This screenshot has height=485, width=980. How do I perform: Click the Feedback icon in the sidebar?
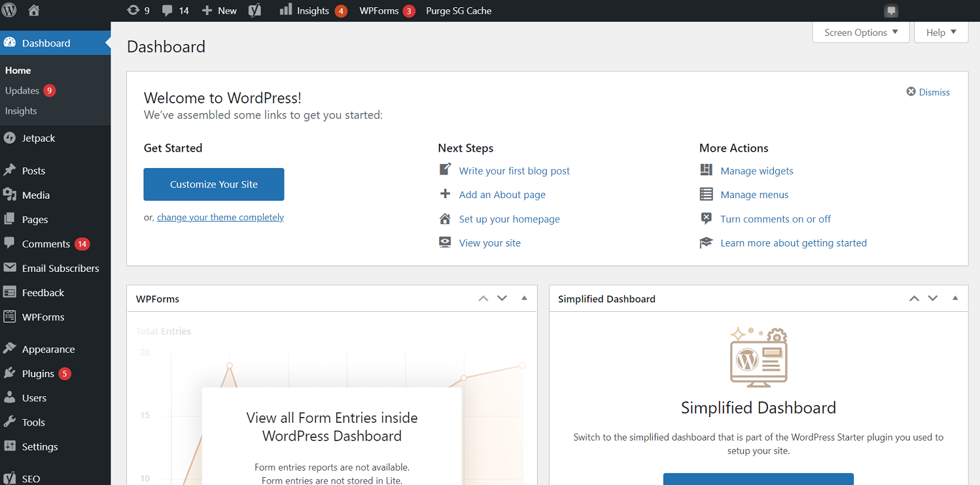(x=10, y=293)
